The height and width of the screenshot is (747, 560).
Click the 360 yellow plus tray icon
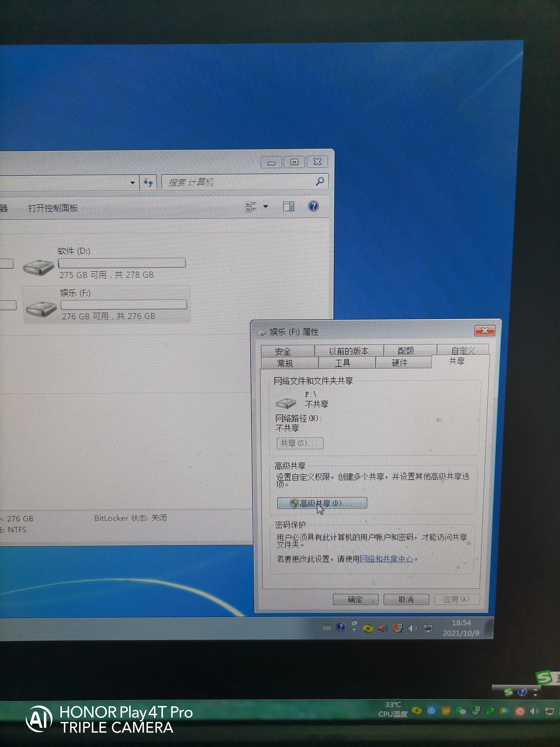tap(368, 628)
